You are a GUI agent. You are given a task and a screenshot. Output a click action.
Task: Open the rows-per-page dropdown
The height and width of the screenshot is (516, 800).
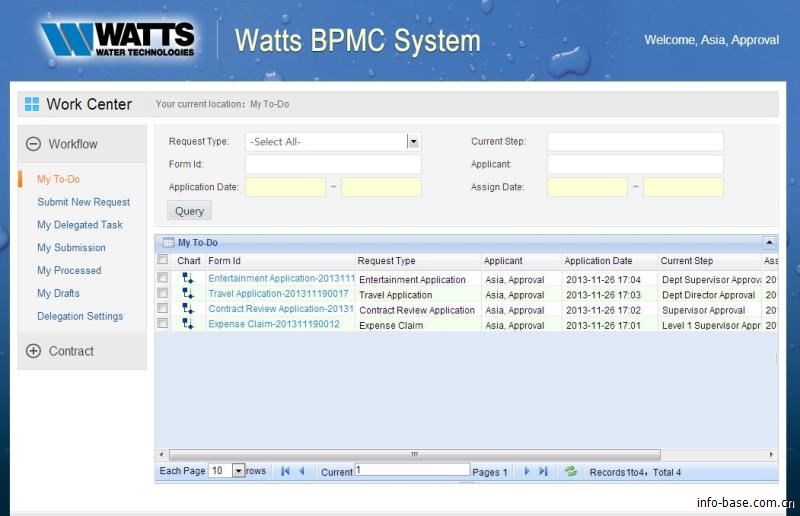tap(238, 471)
